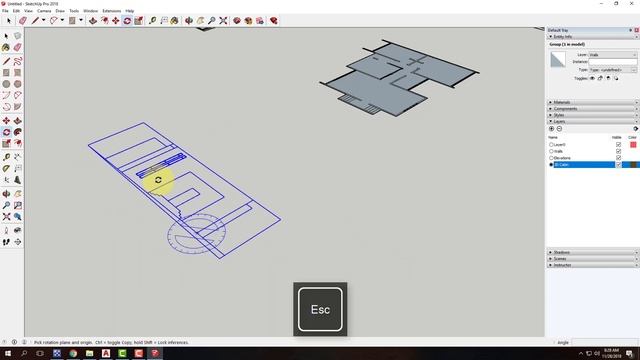Choose the Rotated Rectangle tool

click(x=18, y=73)
